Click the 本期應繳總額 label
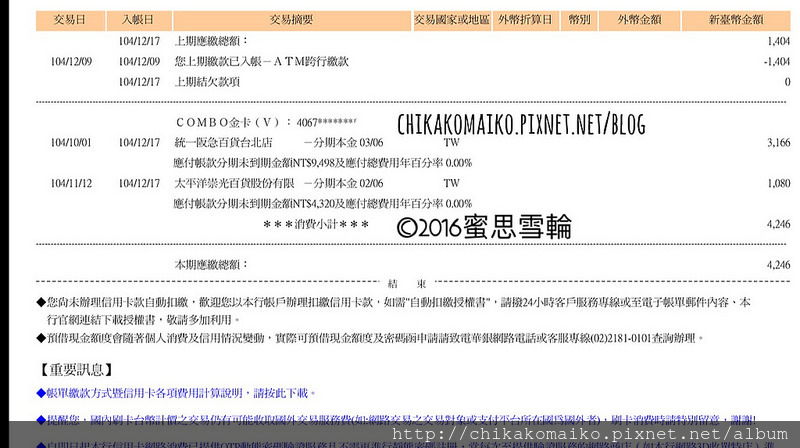This screenshot has width=800, height=448. 211,264
